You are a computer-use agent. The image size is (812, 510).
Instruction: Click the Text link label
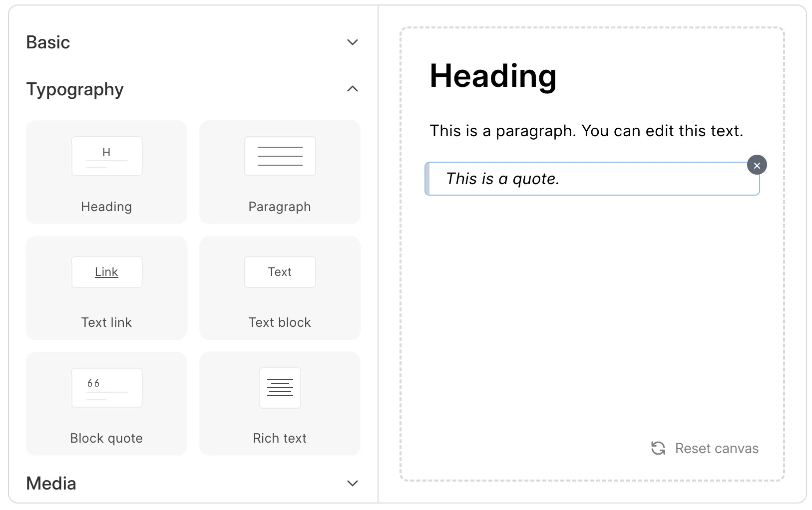[x=106, y=322]
